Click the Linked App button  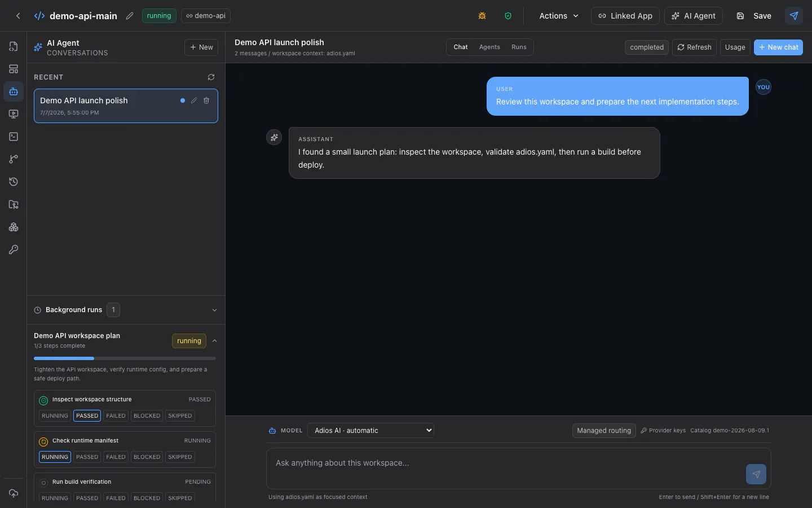pos(625,16)
